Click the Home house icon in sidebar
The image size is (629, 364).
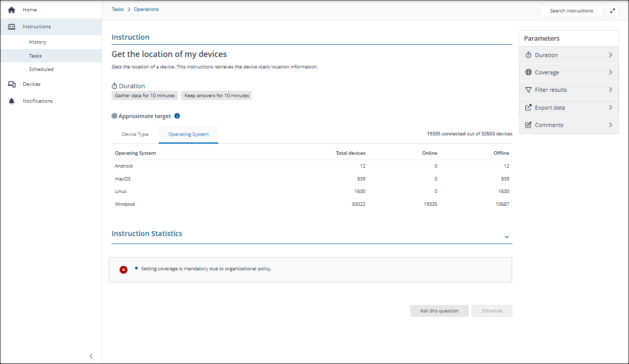tap(12, 10)
